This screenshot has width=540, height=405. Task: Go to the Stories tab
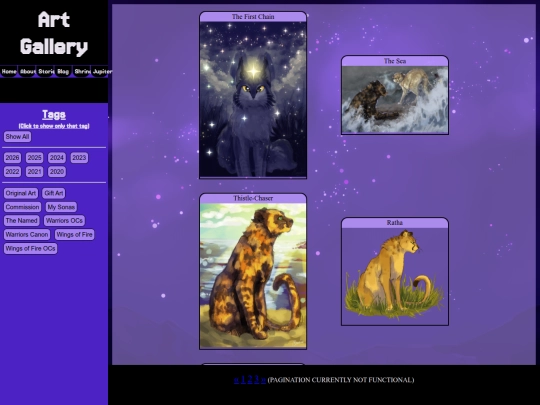click(x=46, y=72)
